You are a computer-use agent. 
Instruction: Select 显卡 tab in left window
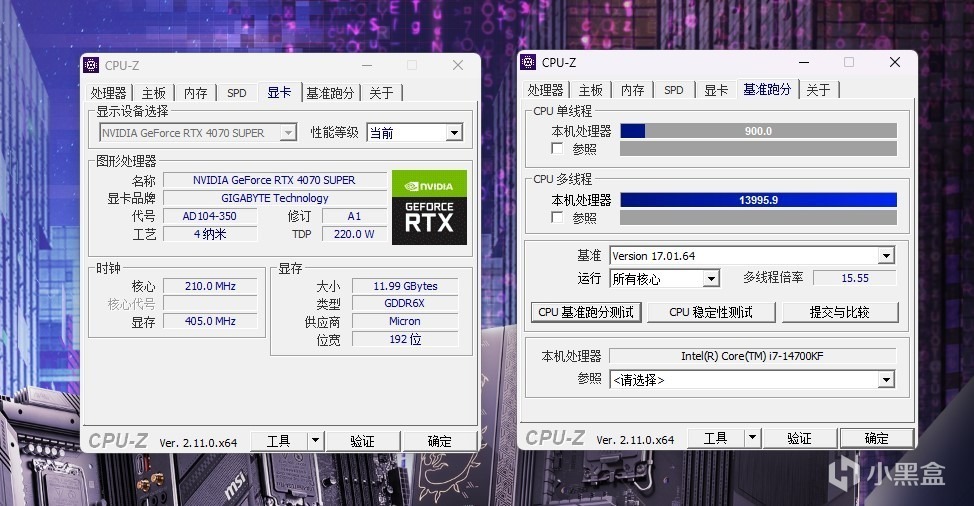279,93
